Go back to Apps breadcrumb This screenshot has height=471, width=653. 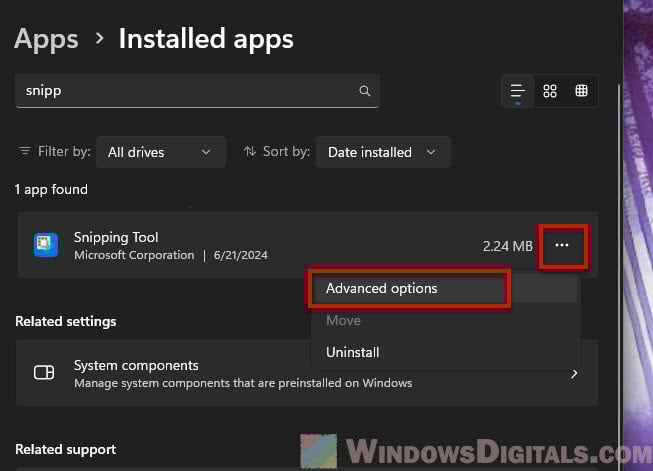point(46,39)
